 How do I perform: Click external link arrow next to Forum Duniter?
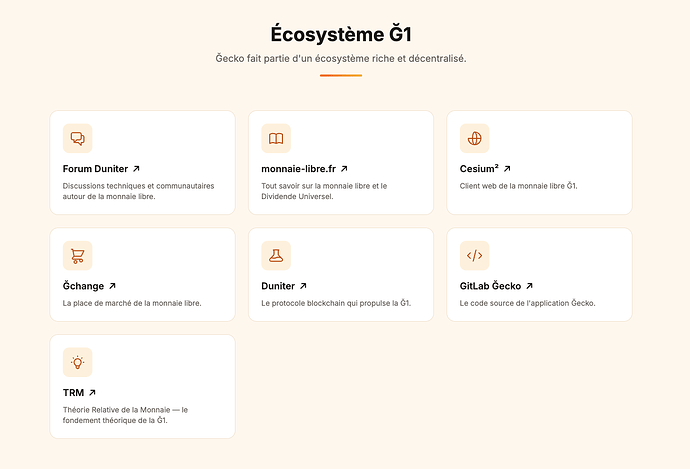pos(136,169)
